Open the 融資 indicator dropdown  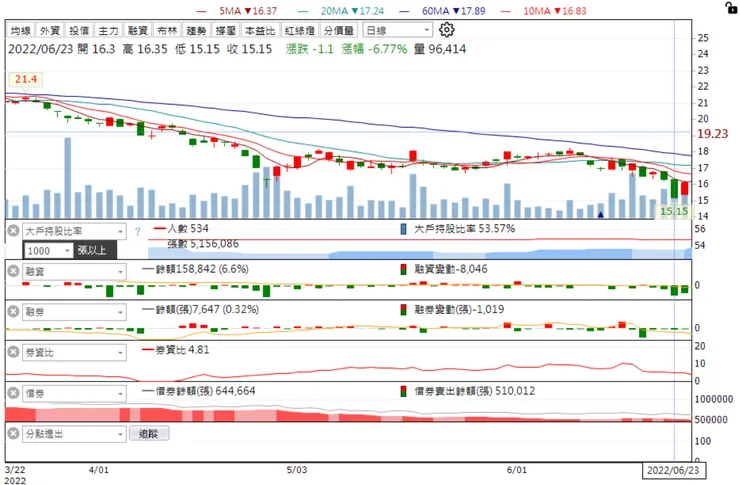[74, 271]
